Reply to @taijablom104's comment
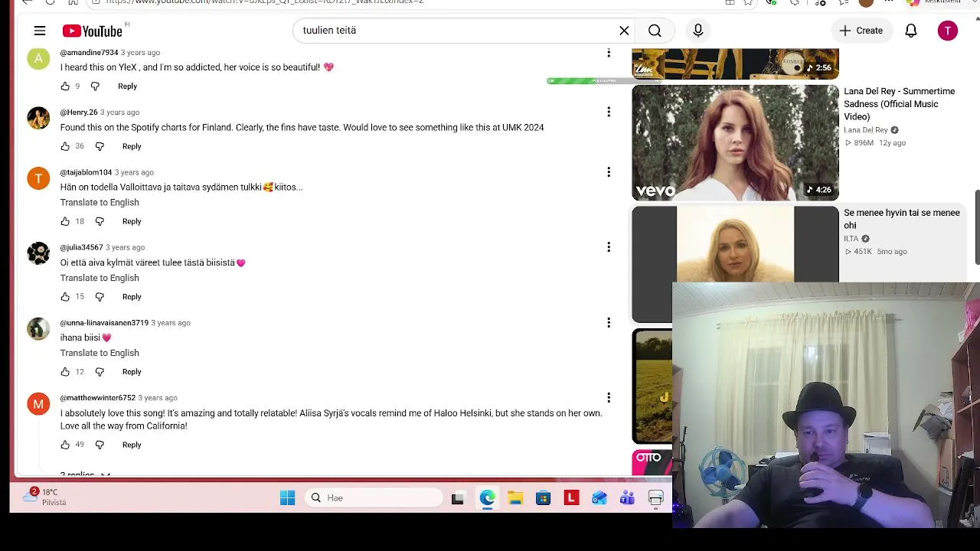The image size is (980, 551). (x=132, y=221)
